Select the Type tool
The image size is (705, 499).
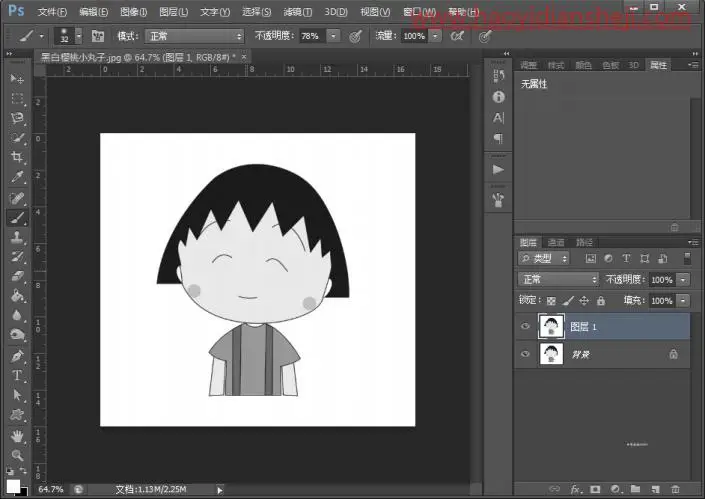coord(17,375)
